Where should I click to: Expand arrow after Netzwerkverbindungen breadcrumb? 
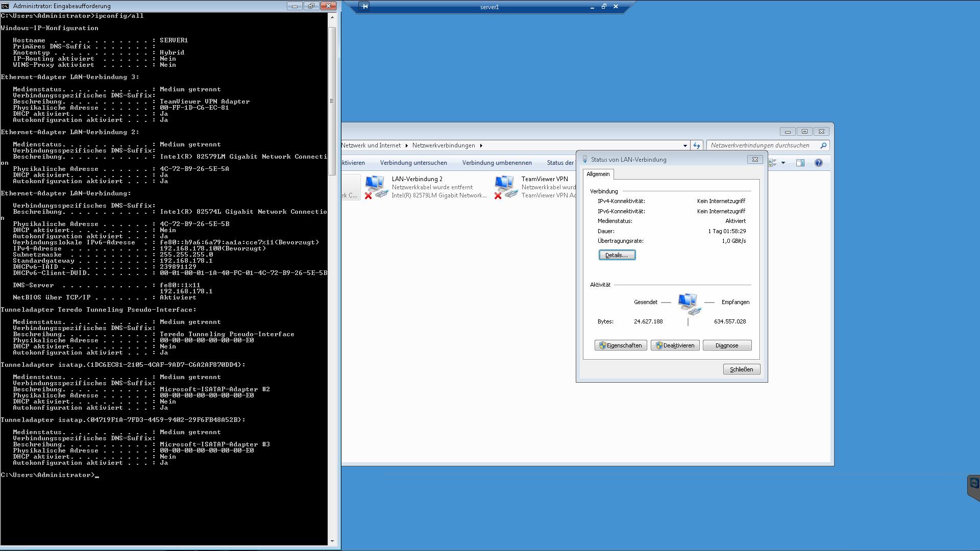481,145
